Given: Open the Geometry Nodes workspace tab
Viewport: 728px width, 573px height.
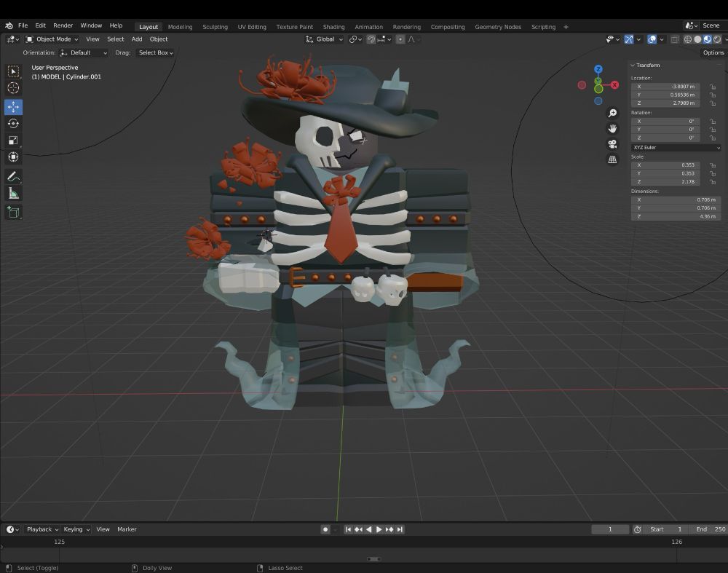Looking at the screenshot, I should [498, 27].
